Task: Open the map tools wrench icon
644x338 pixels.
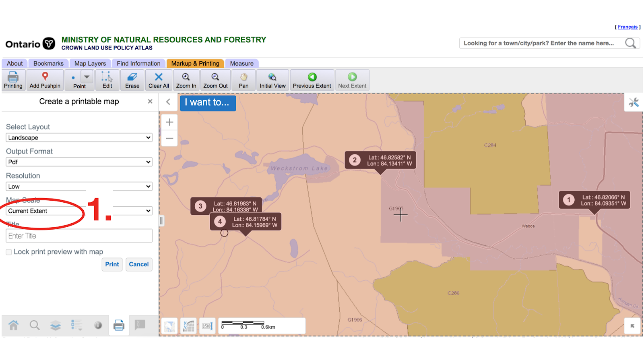Action: (634, 103)
